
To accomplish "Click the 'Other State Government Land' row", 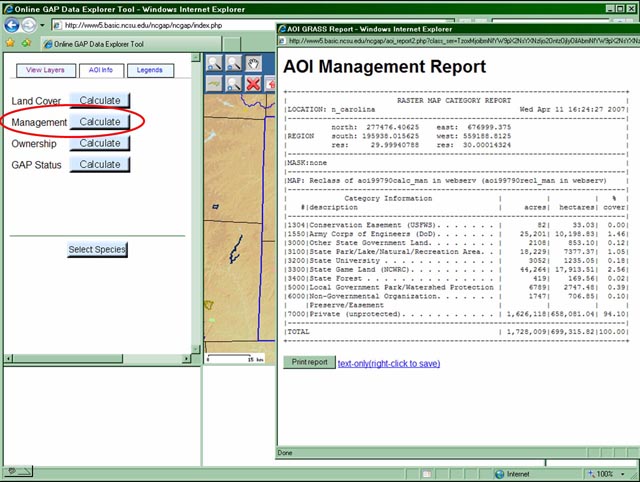I will pos(456,243).
